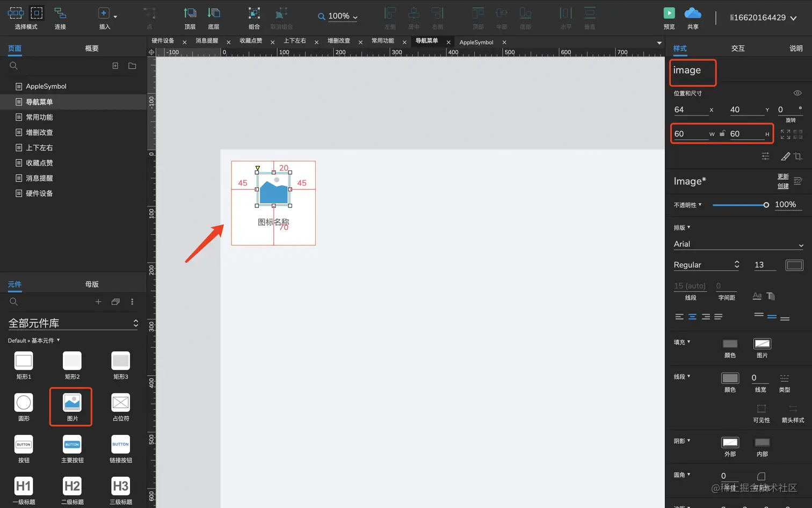This screenshot has height=508, width=812.
Task: Open the fill 图片 image picker
Action: click(762, 344)
